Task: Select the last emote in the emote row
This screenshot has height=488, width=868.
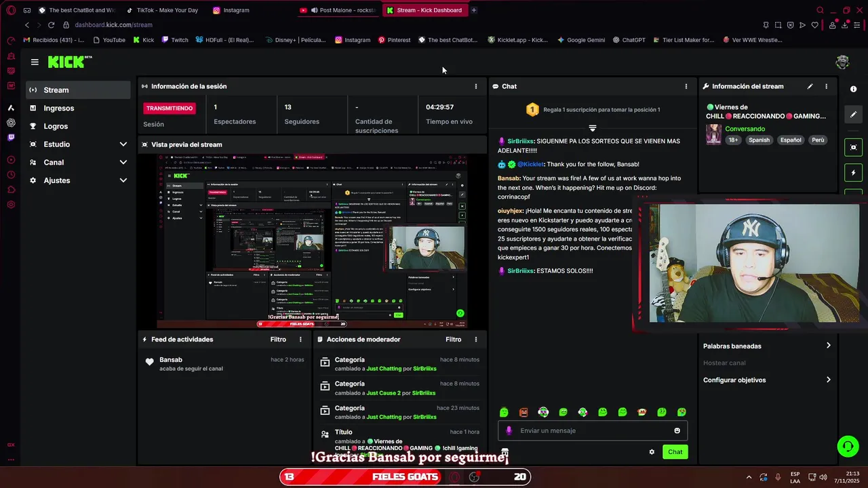Action: (682, 412)
